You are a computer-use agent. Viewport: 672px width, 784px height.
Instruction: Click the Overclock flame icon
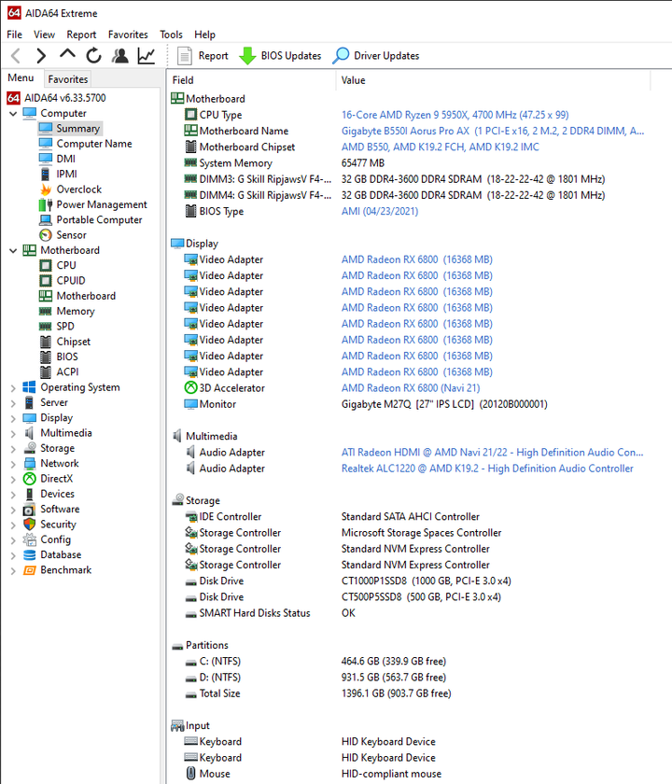(x=46, y=189)
